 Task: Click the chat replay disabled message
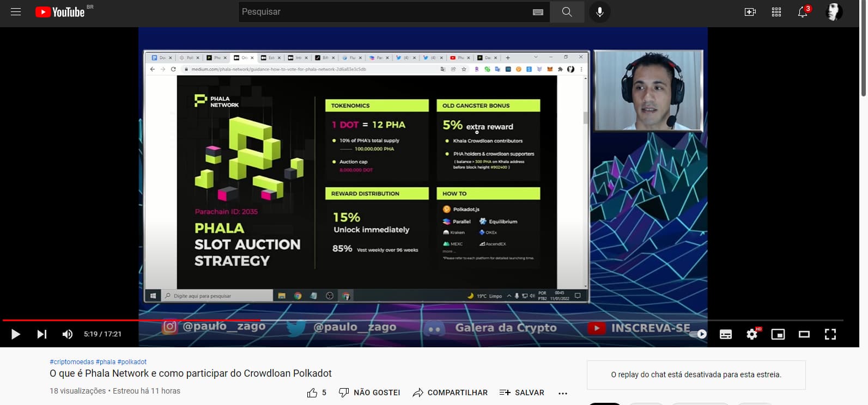click(x=696, y=375)
